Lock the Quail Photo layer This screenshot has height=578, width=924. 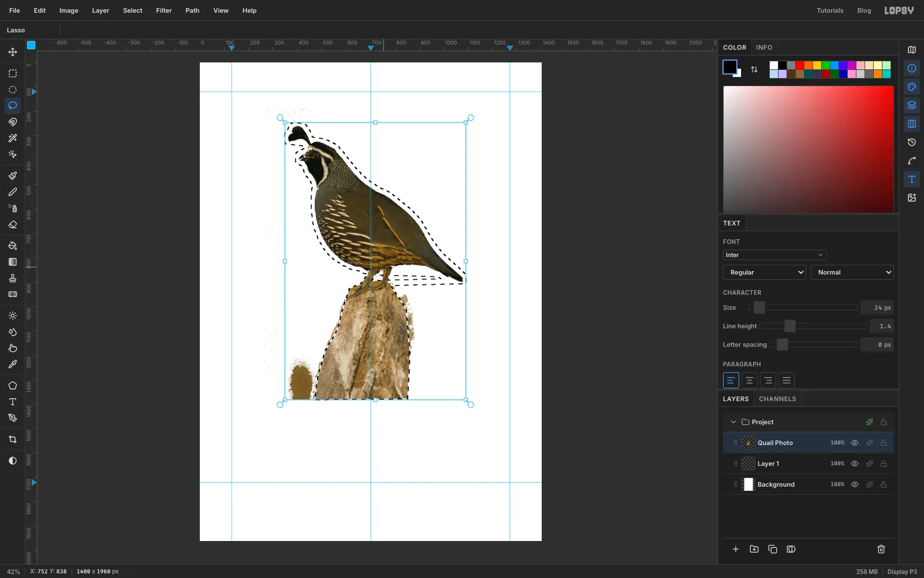884,443
